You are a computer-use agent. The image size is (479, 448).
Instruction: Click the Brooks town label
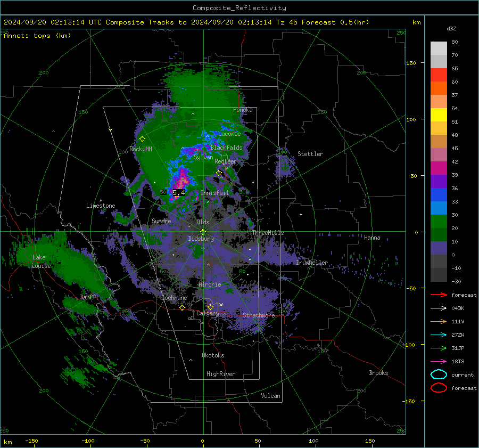coord(378,373)
